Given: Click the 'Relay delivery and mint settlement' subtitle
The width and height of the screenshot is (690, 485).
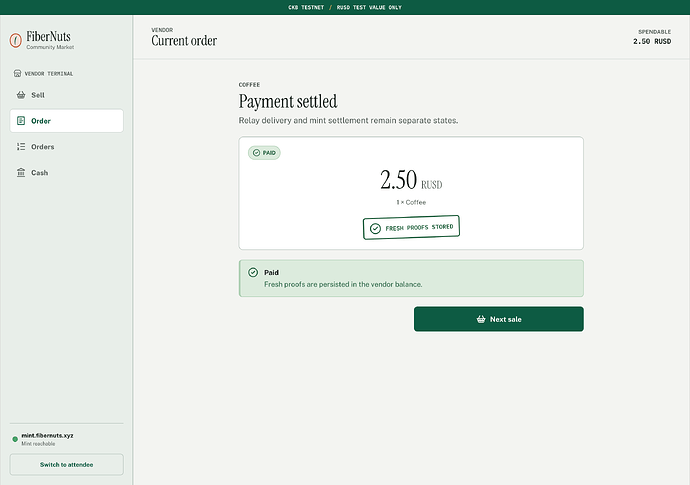Looking at the screenshot, I should (348, 120).
